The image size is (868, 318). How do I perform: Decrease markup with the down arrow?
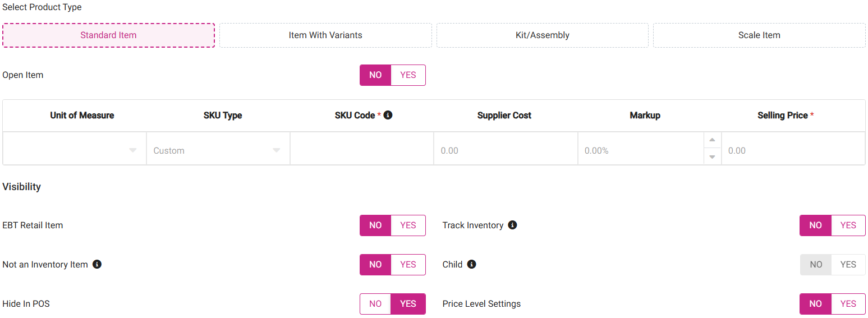click(712, 157)
